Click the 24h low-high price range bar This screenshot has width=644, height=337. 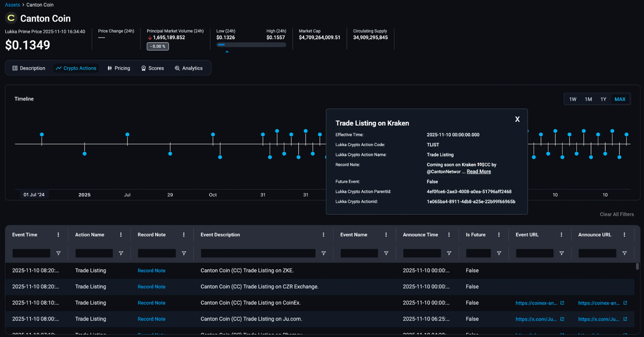click(251, 45)
